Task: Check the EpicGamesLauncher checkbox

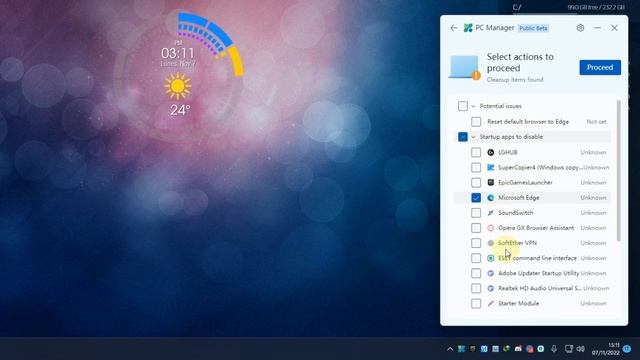Action: coord(476,182)
